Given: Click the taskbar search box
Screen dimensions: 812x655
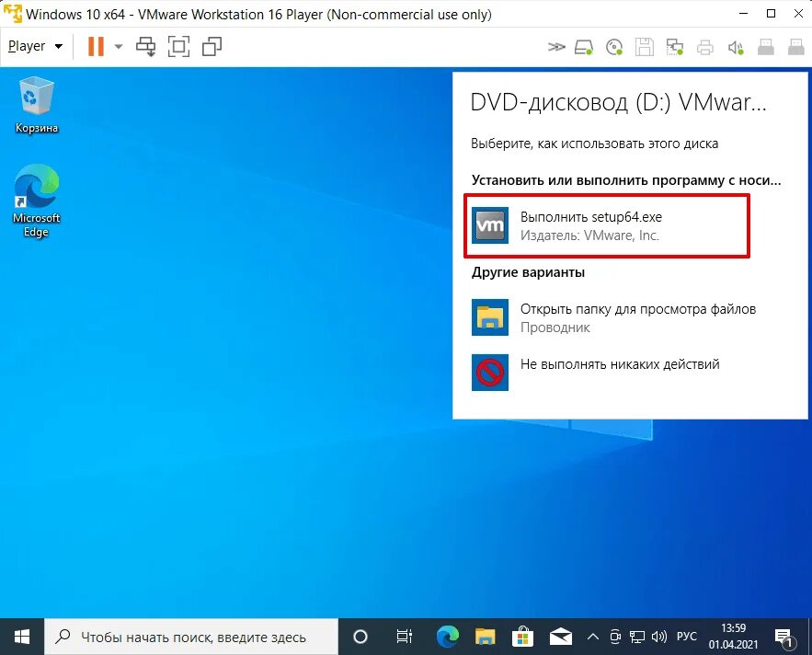Looking at the screenshot, I should (x=191, y=637).
